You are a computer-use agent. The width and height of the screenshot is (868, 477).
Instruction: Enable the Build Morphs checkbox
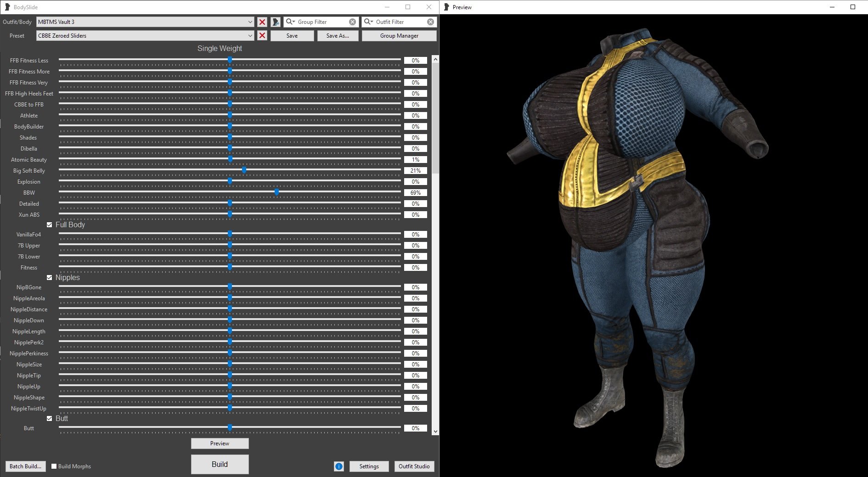pos(54,466)
